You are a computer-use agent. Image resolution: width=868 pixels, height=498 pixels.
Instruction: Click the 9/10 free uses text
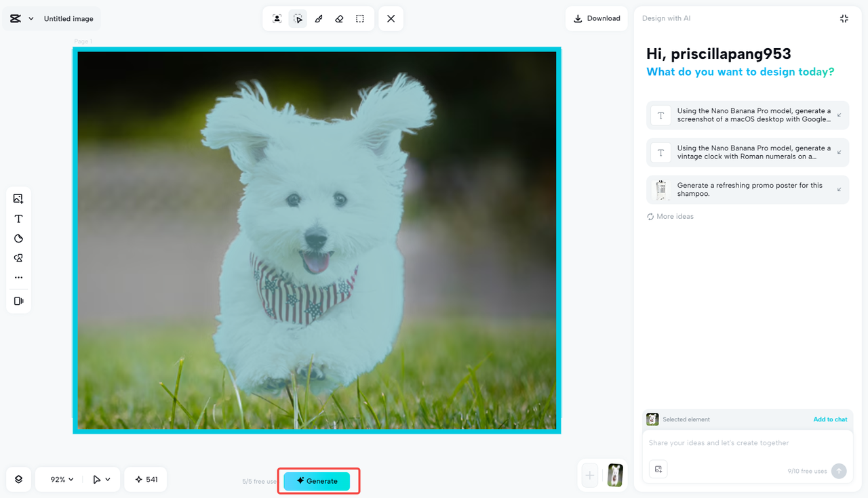click(x=807, y=471)
